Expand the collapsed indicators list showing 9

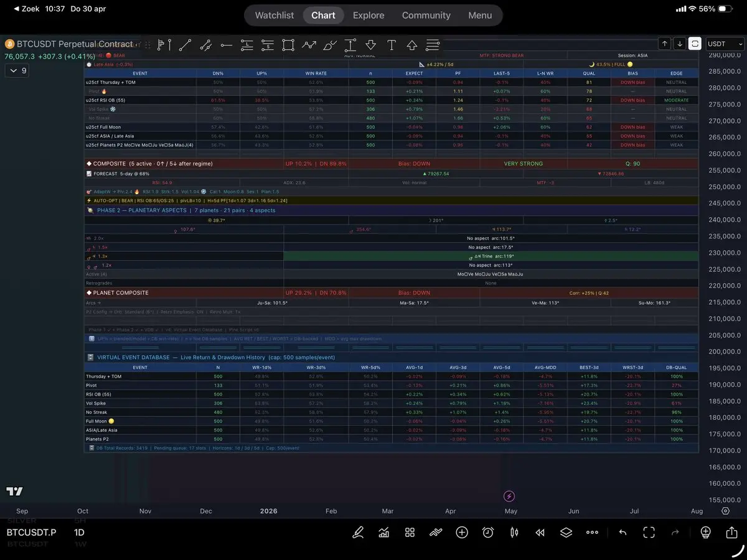pos(17,71)
